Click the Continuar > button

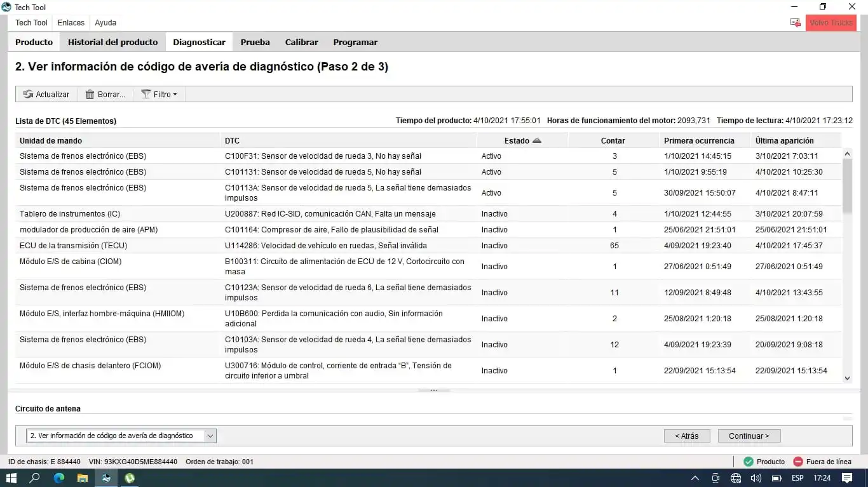[749, 436]
